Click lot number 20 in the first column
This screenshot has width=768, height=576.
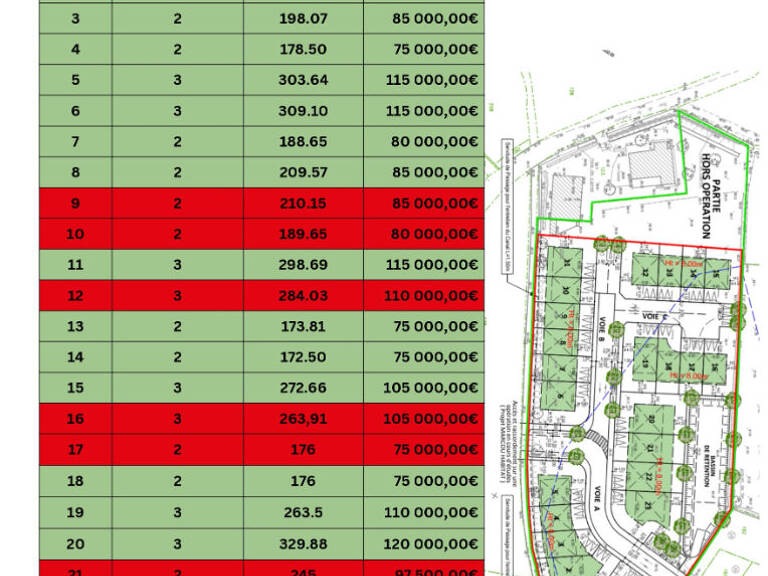75,544
